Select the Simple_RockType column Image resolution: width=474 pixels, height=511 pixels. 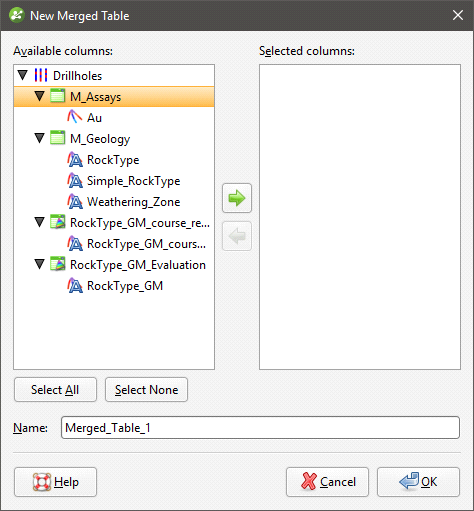click(x=133, y=181)
